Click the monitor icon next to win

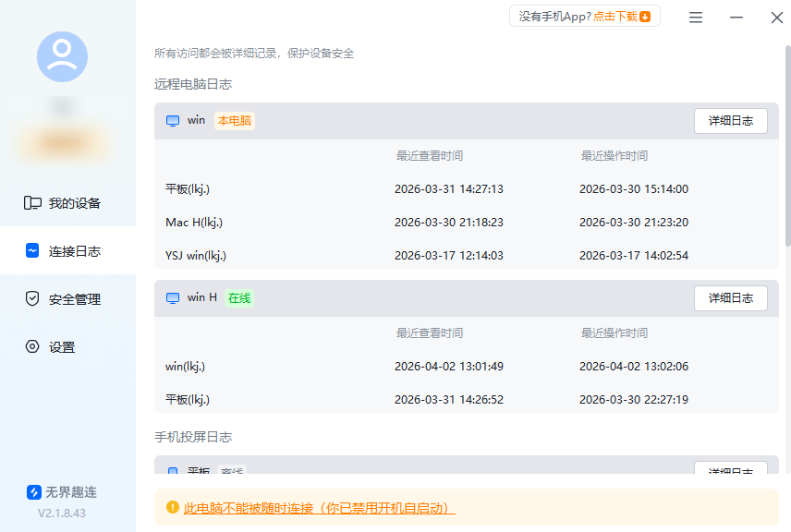pyautogui.click(x=172, y=120)
